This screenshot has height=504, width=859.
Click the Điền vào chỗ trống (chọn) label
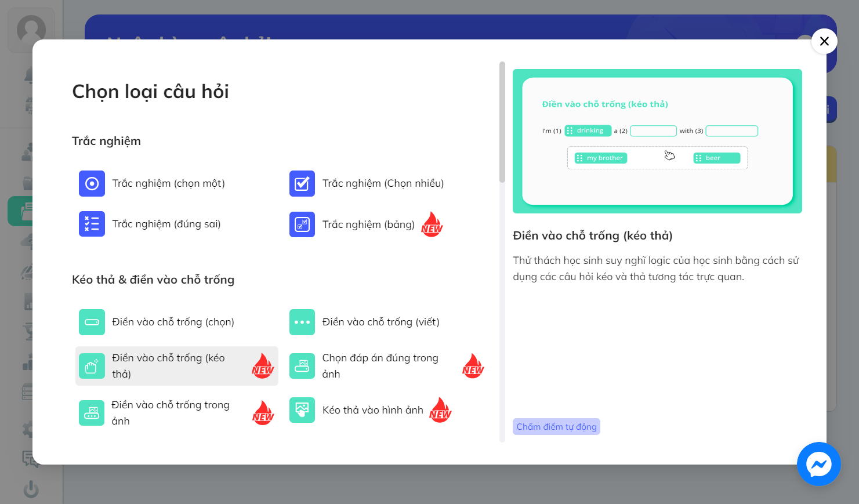tap(173, 322)
